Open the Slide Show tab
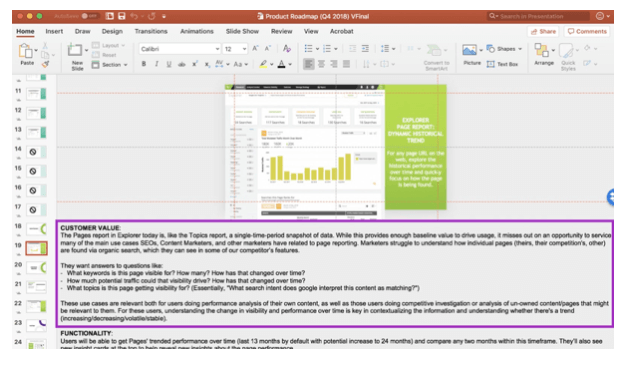Image resolution: width=621 pixels, height=366 pixels. [x=242, y=31]
